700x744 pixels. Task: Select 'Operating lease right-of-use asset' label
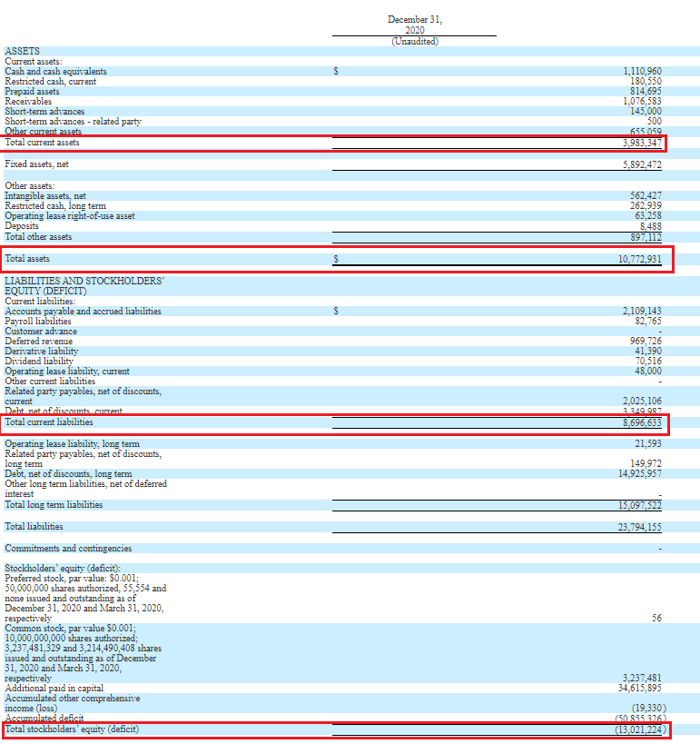click(x=70, y=215)
